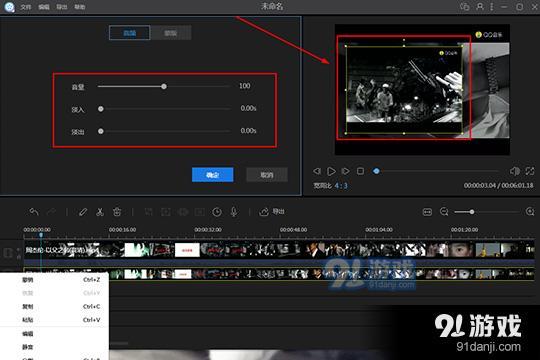Click the track type icon on the main track header
The height and width of the screenshot is (360, 540).
[x=8, y=253]
